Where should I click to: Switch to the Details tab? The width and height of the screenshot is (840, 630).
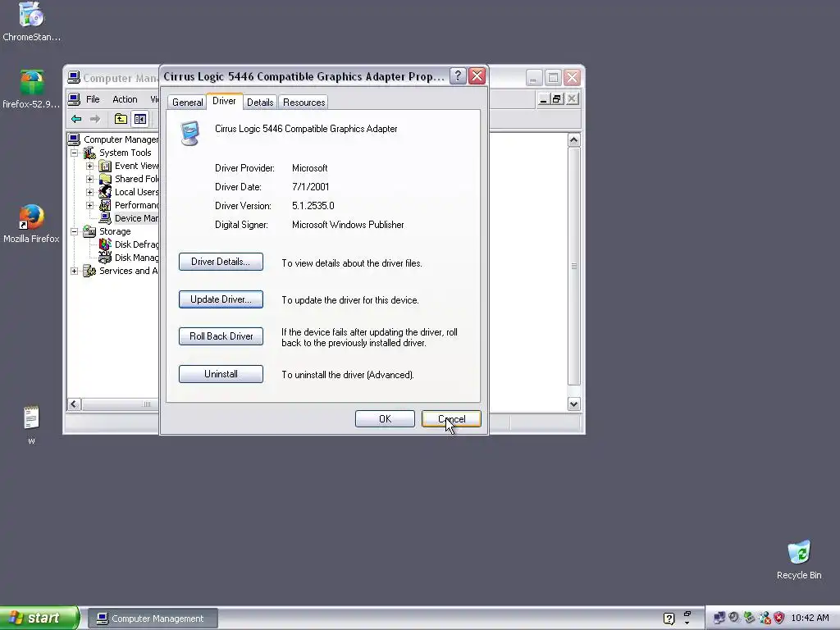[x=260, y=103]
